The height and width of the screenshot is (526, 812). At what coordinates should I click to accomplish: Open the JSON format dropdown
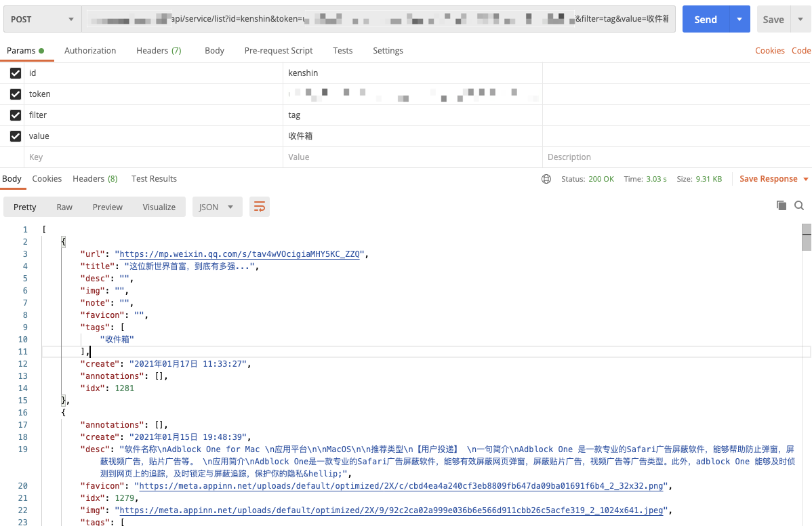[217, 207]
